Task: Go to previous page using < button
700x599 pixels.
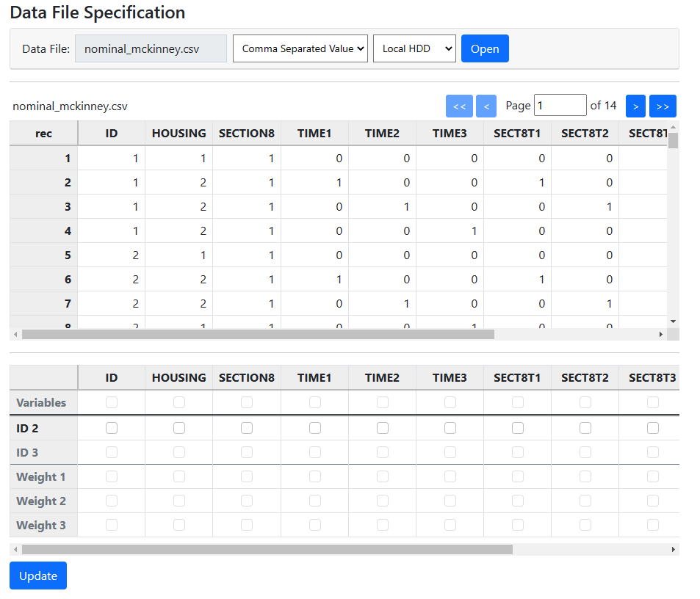Action: tap(486, 106)
